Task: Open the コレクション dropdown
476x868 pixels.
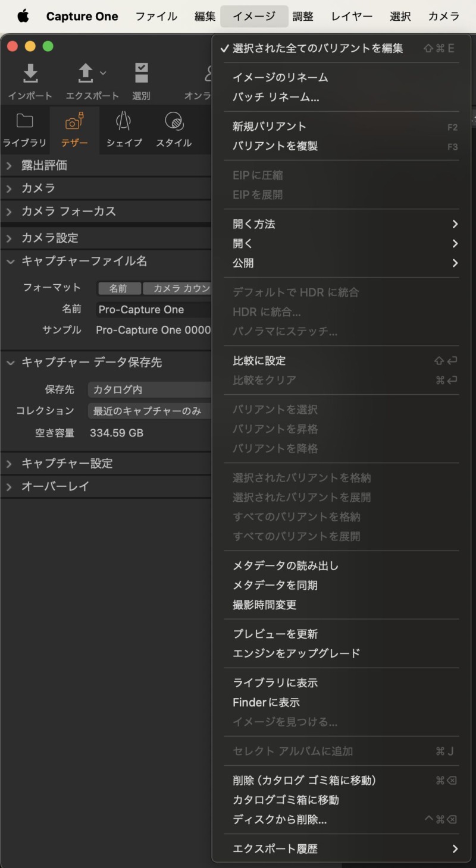Action: coord(150,411)
